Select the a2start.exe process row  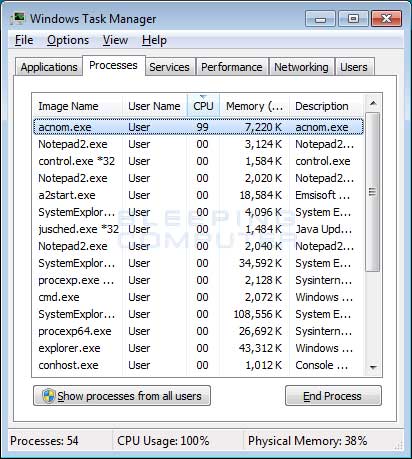tap(198, 195)
